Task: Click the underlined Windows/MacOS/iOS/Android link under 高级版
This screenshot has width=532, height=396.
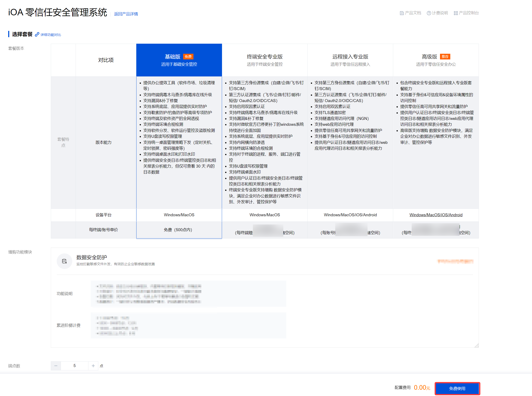Action: [x=436, y=215]
